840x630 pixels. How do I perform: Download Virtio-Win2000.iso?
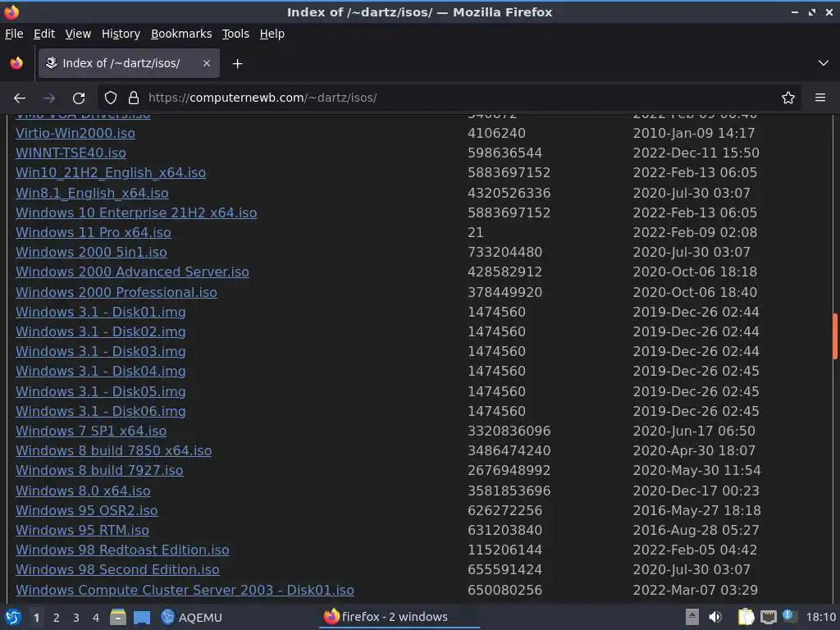(x=75, y=134)
